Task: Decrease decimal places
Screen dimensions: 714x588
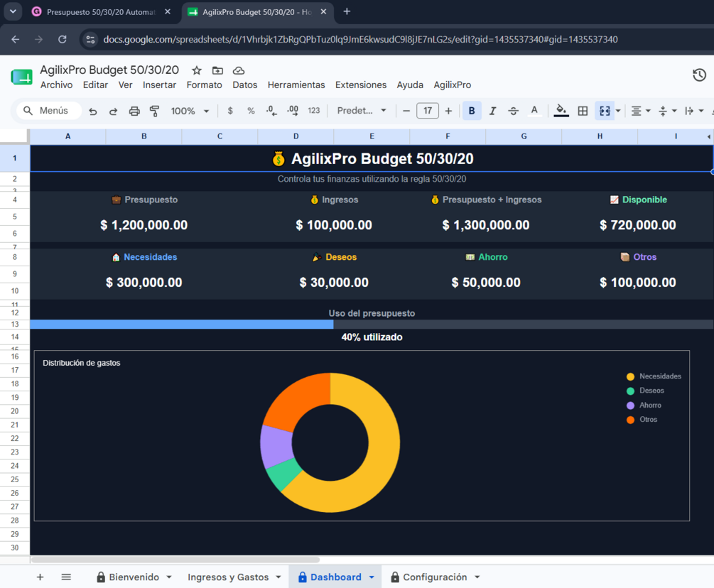Action: [x=271, y=111]
